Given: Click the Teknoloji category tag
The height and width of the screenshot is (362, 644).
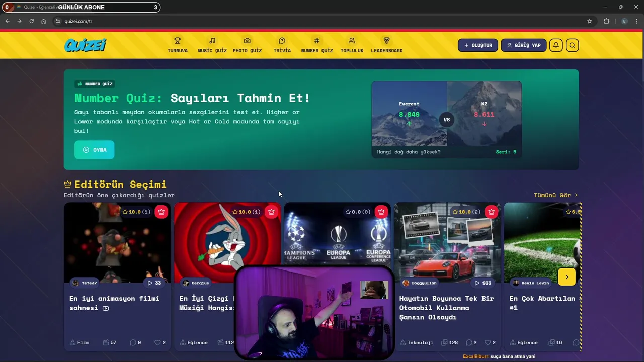Looking at the screenshot, I should click(x=417, y=342).
